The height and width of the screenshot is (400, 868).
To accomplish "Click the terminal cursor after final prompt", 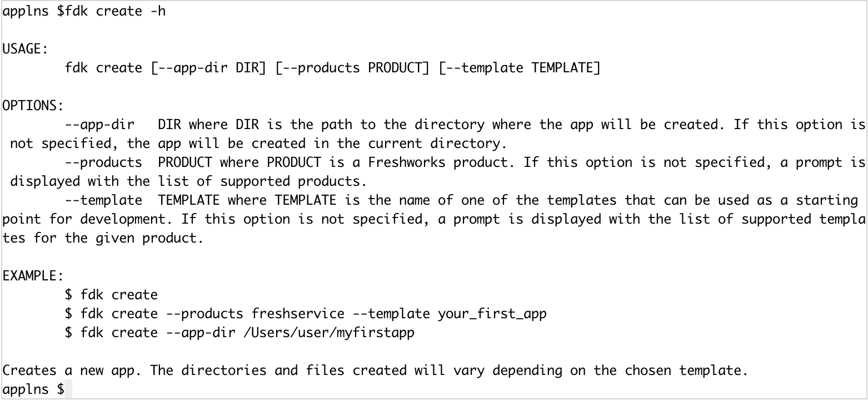I will 68,389.
